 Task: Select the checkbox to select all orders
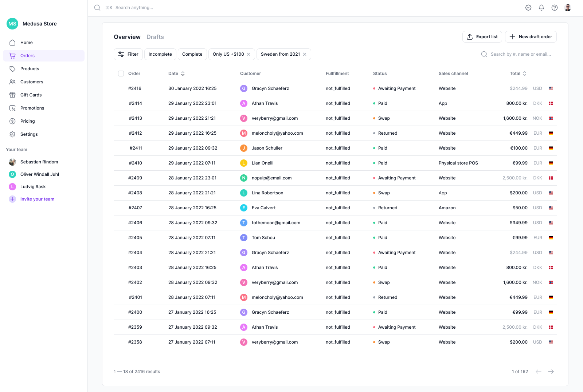[121, 73]
